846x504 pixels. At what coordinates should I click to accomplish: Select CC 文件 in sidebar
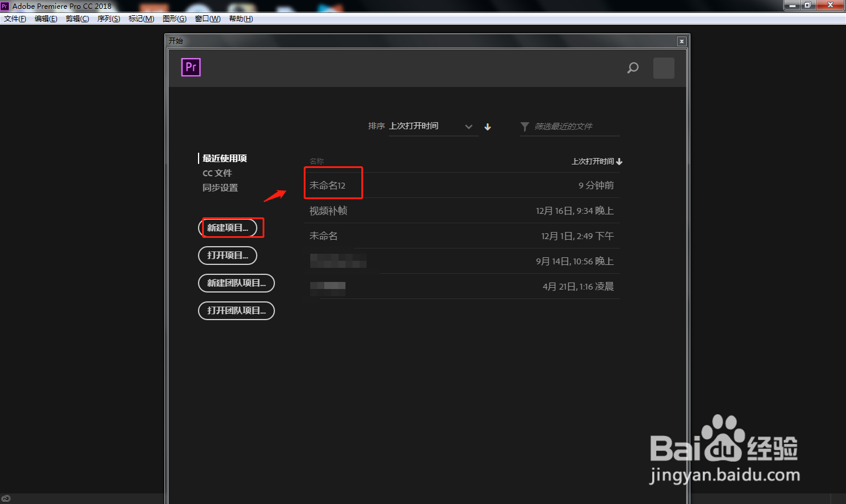point(217,173)
